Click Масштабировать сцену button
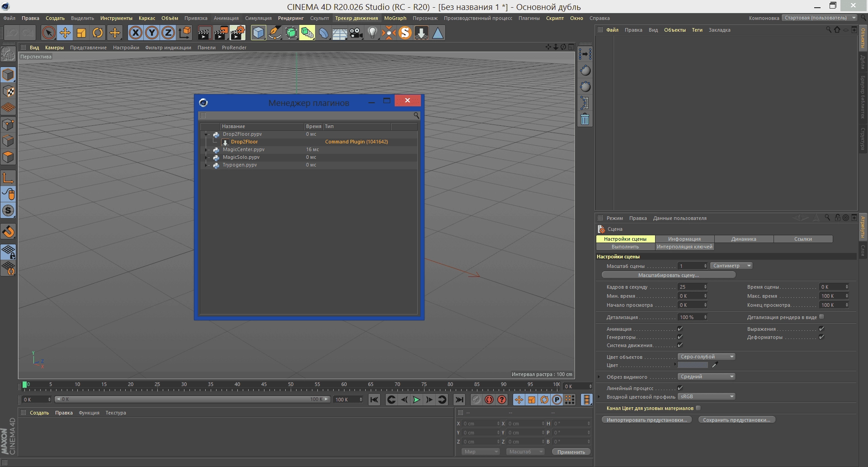Viewport: 868px width, 467px height. [668, 275]
